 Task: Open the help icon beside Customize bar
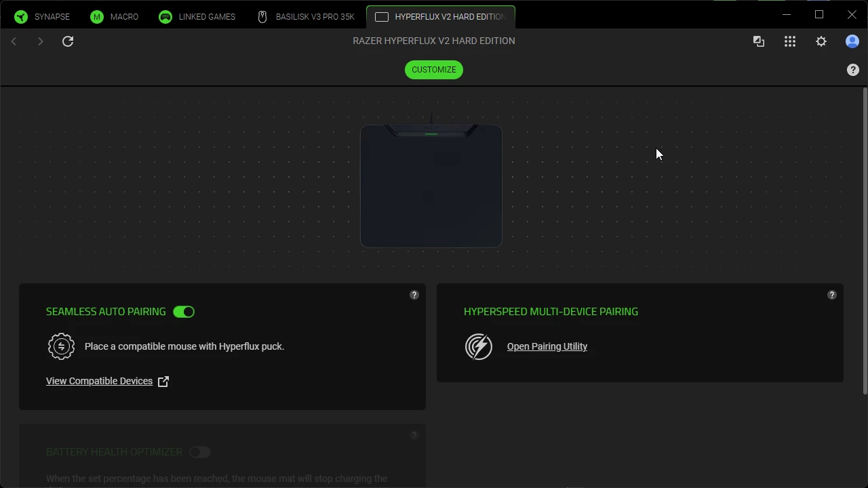(x=853, y=70)
